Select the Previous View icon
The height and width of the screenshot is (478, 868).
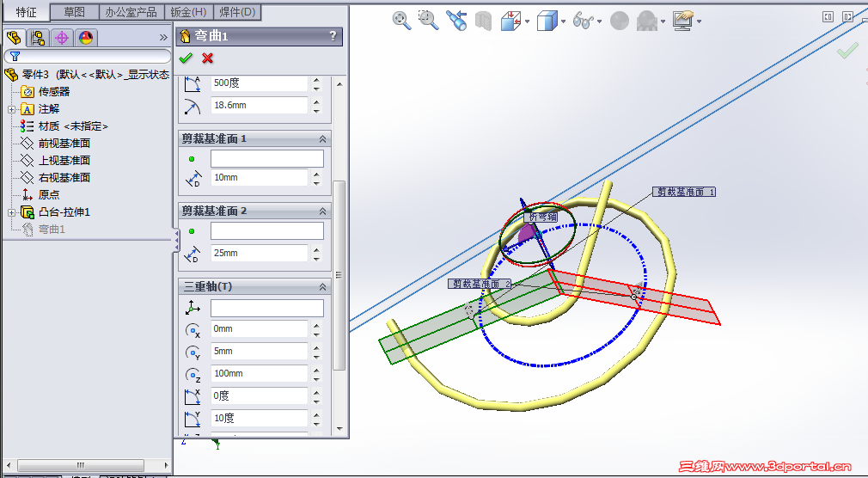456,21
